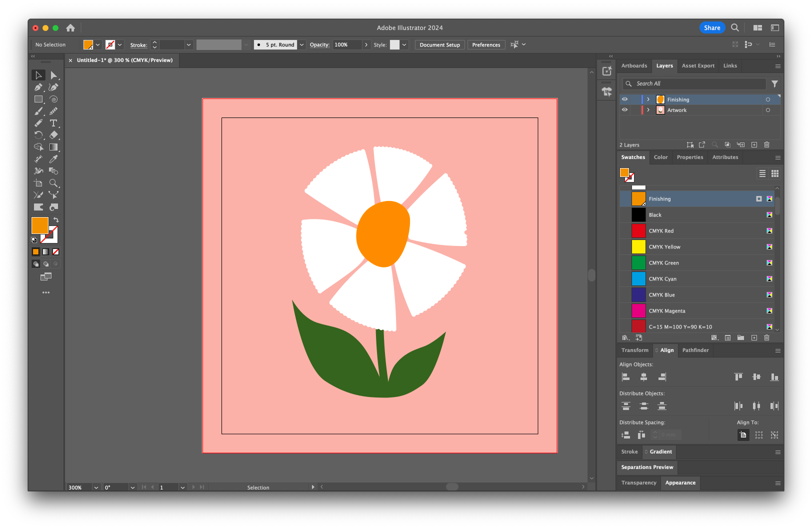Create new color group folder icon

point(740,337)
